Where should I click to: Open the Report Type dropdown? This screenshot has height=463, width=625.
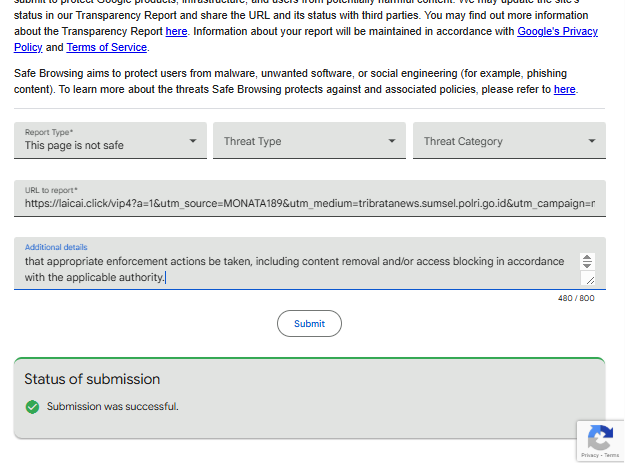click(x=110, y=140)
